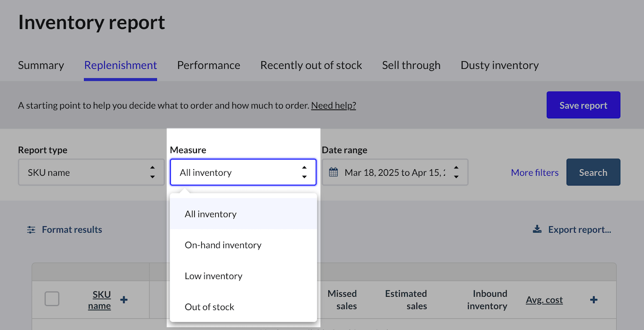
Task: Collapse the Measure dropdown
Action: click(x=243, y=173)
